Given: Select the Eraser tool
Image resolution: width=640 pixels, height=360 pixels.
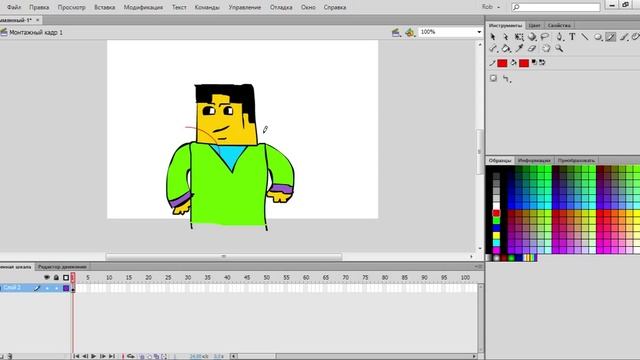Looking at the screenshot, I should pos(532,49).
